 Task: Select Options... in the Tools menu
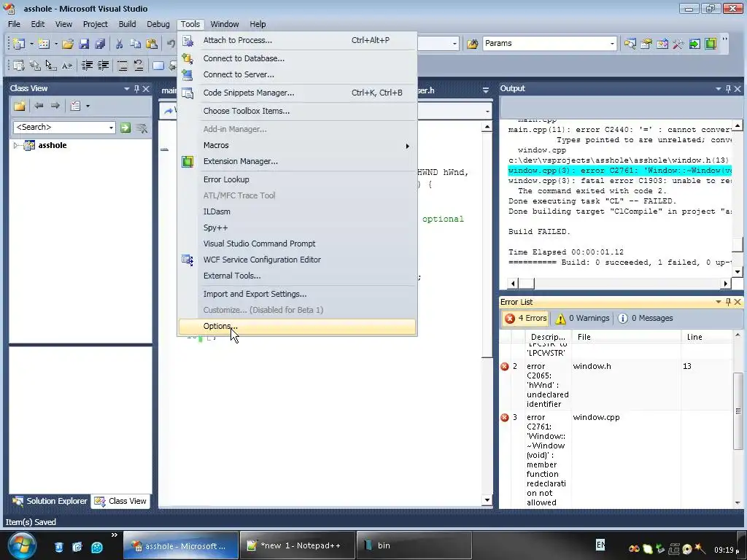(297, 326)
